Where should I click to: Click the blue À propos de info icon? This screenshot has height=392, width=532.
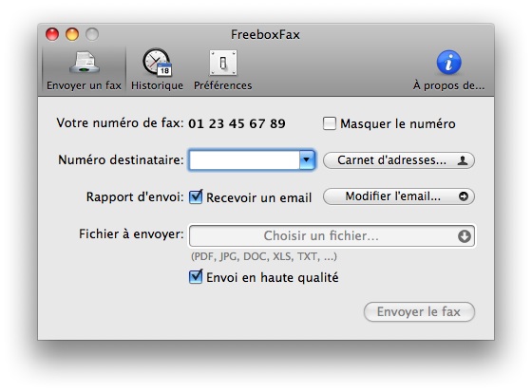click(448, 63)
